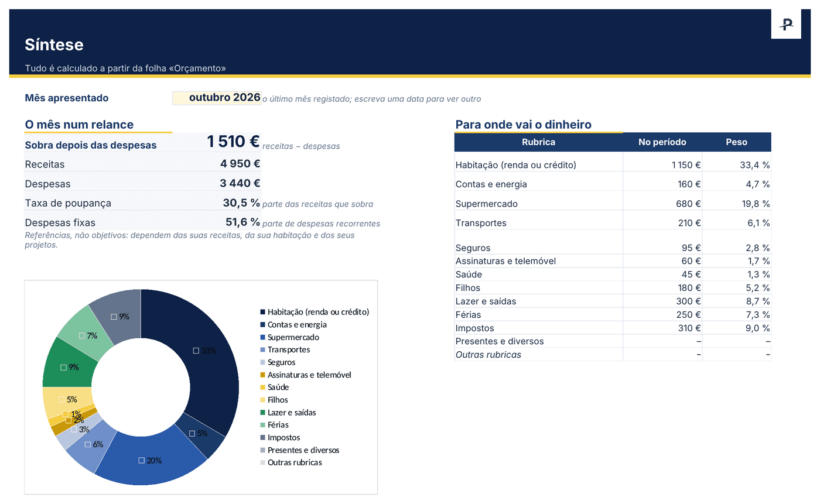Click the Supermercado legend color square
820x504 pixels.
click(262, 337)
